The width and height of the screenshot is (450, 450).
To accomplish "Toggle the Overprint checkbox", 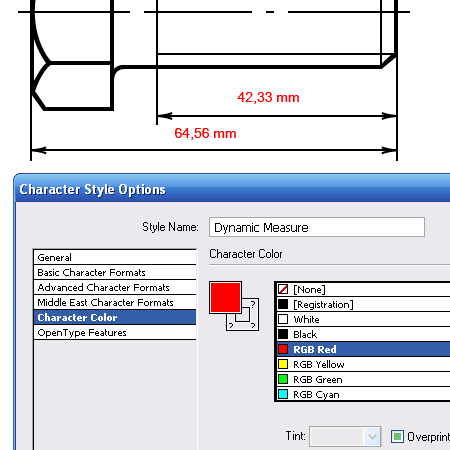I will (x=397, y=436).
